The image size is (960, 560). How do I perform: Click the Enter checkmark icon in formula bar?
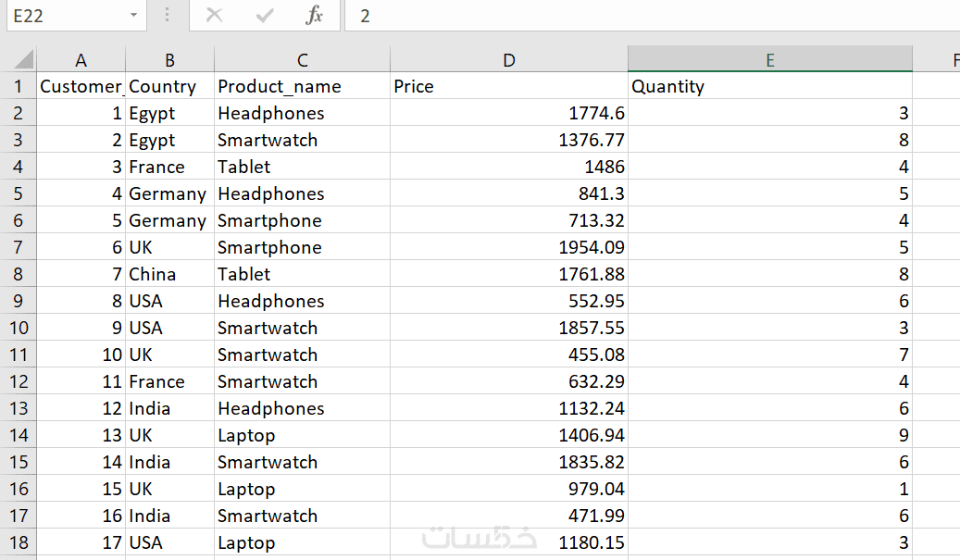pos(265,16)
